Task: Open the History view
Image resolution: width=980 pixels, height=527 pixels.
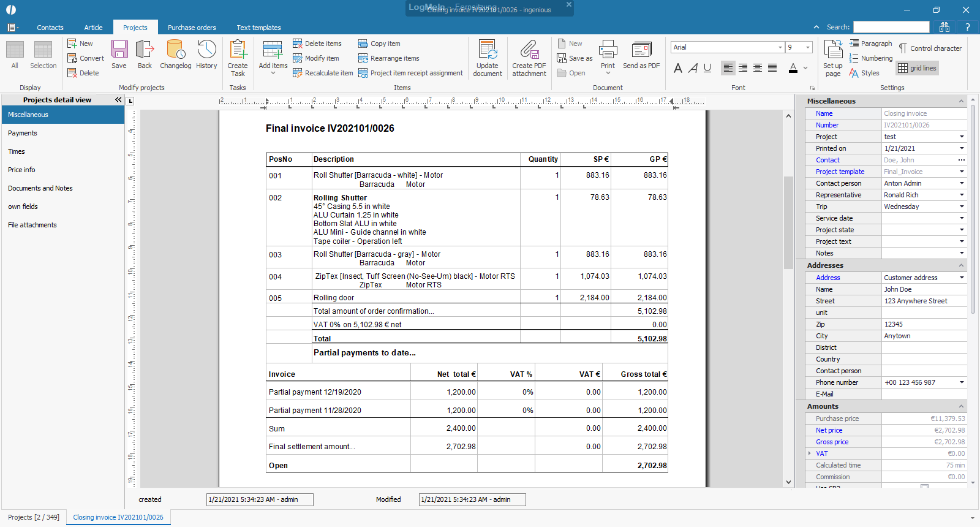Action: point(206,54)
